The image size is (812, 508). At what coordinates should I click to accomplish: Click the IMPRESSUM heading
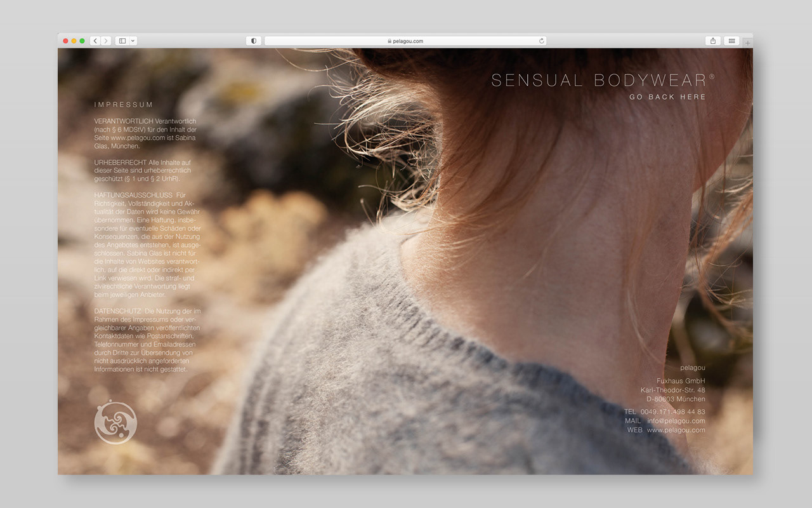124,105
